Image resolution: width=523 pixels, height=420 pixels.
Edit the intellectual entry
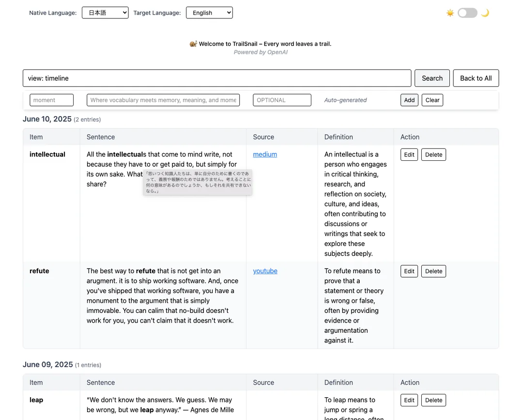[409, 155]
